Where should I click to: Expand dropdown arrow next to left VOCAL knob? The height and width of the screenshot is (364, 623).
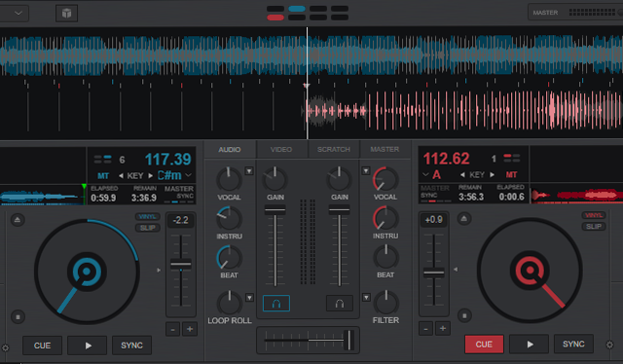[249, 171]
